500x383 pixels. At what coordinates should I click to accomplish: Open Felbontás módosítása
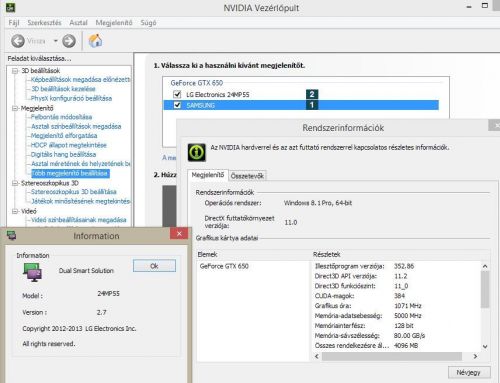pyautogui.click(x=61, y=117)
